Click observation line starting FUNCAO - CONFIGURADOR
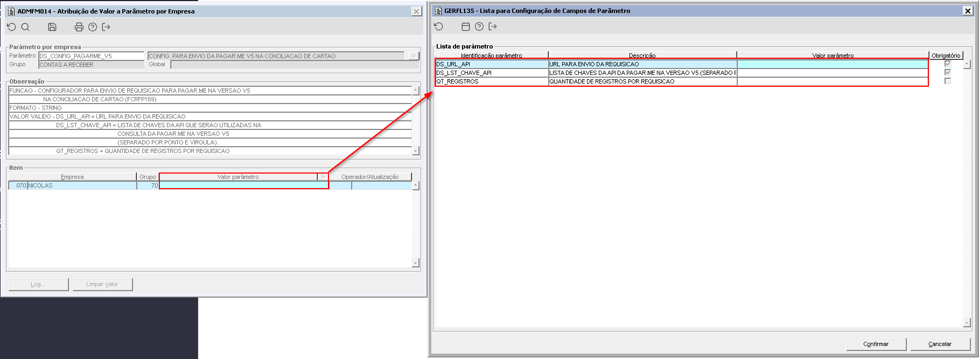Viewport: 980px width, 359px height. coord(210,91)
